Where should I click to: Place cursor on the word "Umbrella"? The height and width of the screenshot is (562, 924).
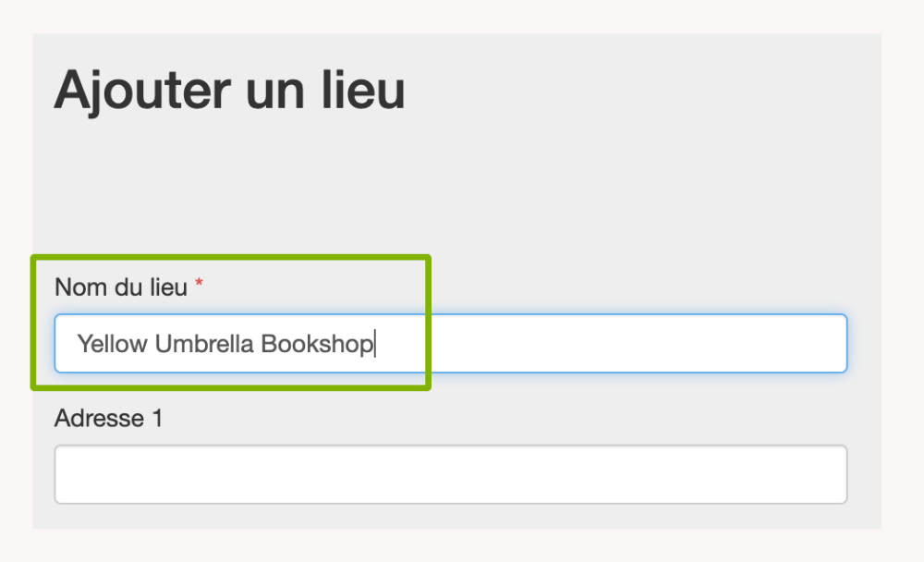tap(204, 345)
